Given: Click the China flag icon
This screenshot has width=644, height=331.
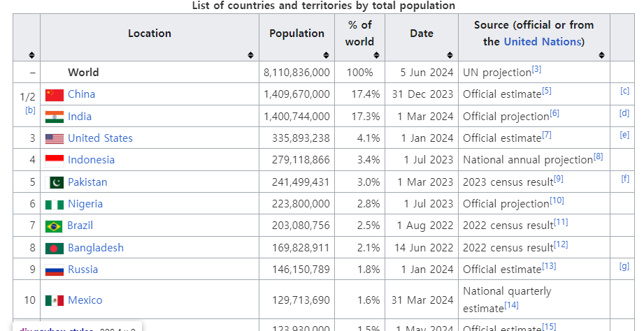Looking at the screenshot, I should click(x=54, y=94).
